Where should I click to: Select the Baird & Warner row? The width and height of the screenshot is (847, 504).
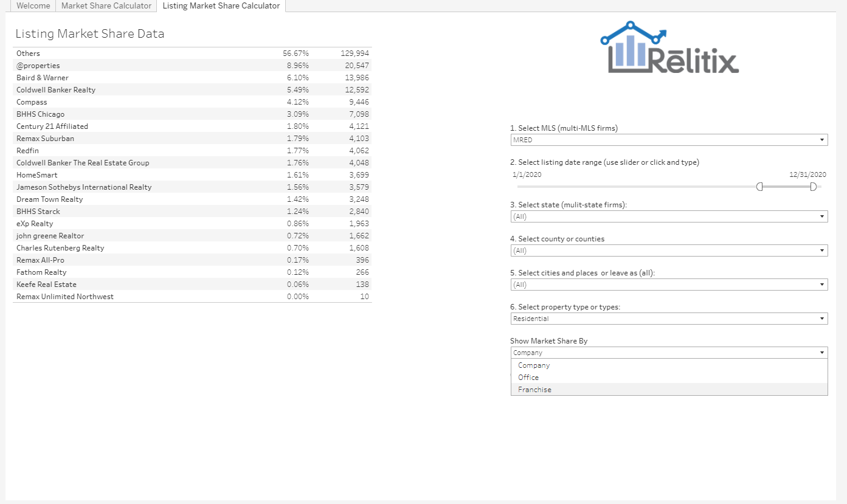click(x=192, y=78)
